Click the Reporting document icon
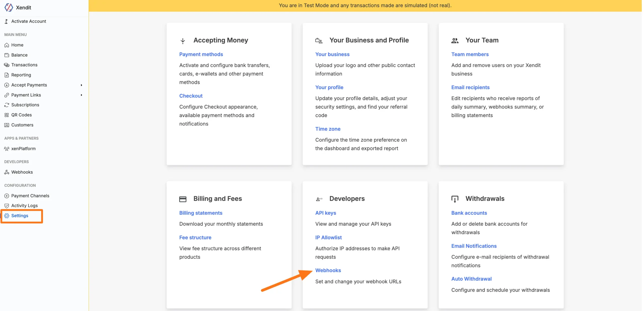Screen dimensions: 644x311 (x=7, y=75)
